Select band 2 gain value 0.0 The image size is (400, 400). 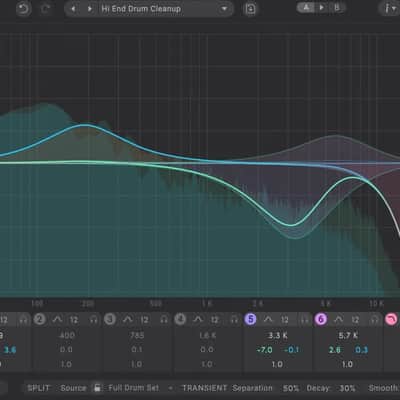click(x=66, y=350)
